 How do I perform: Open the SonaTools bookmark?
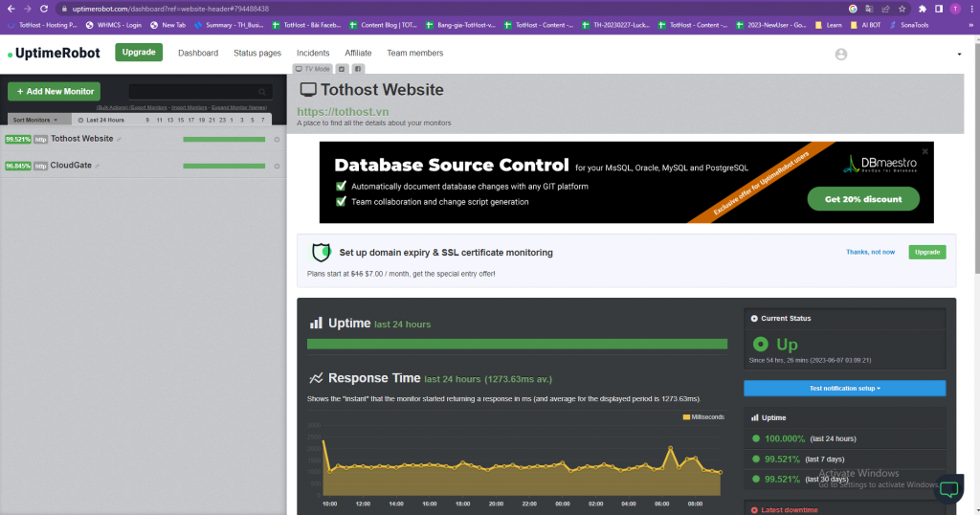[908, 25]
